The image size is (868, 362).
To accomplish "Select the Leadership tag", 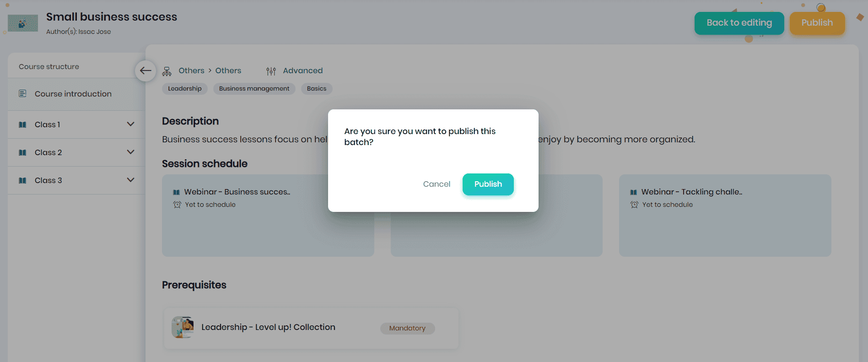I will pos(185,89).
